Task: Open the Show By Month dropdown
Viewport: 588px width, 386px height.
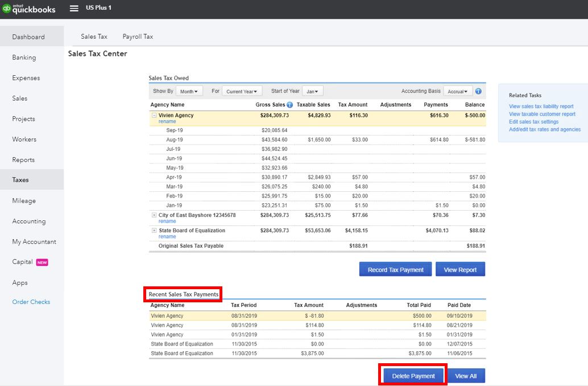Action: tap(189, 91)
